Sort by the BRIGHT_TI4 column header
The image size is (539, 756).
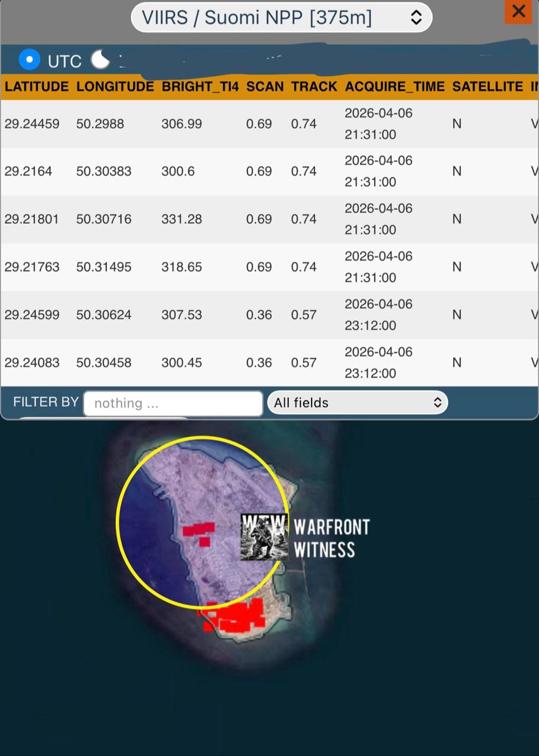pyautogui.click(x=200, y=87)
